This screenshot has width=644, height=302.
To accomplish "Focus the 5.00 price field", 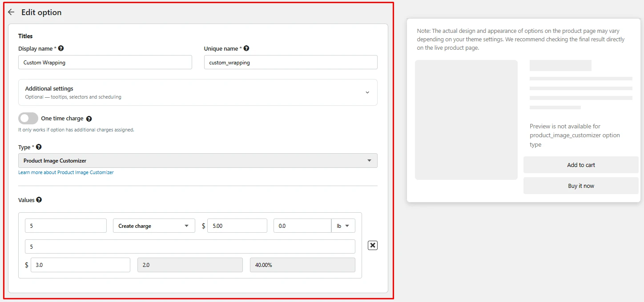I will coord(237,226).
